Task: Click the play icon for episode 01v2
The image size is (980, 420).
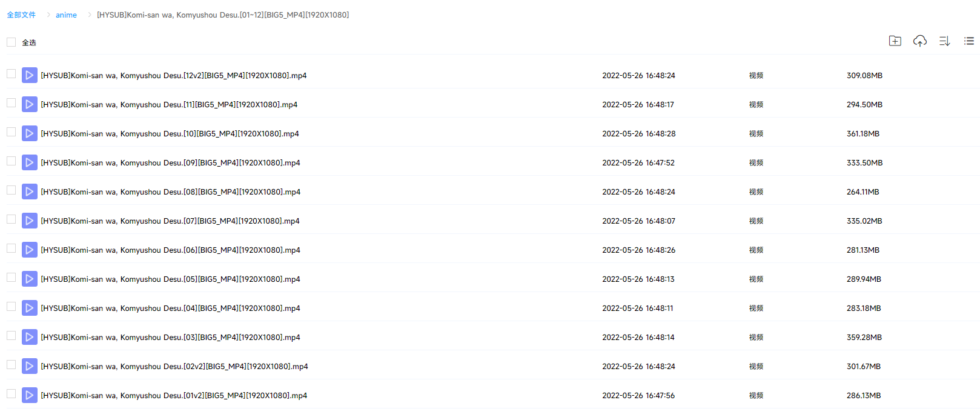Action: click(x=29, y=395)
